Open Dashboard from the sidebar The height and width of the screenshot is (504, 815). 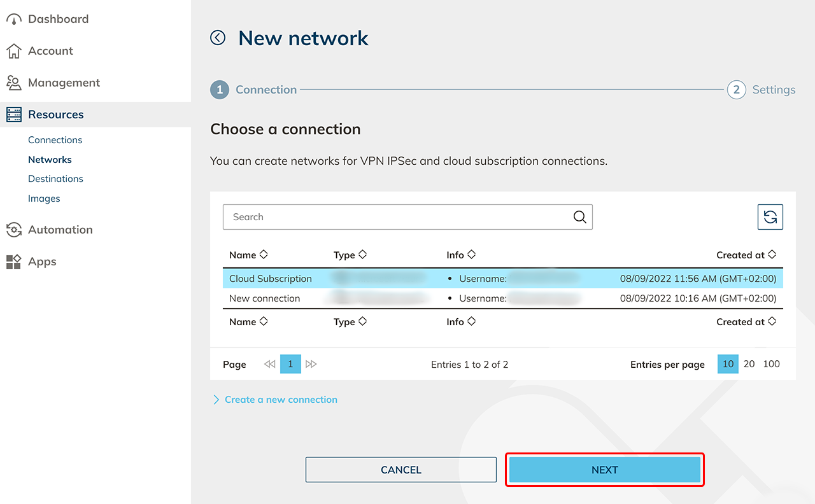click(58, 19)
